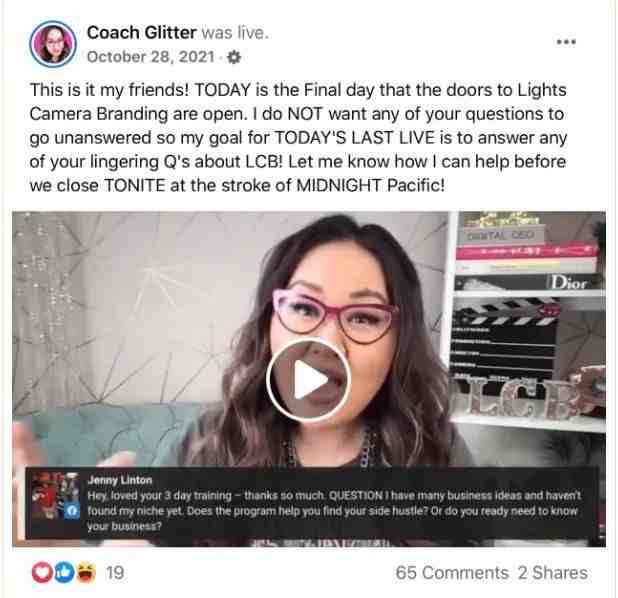Click the laughing haha reaction icon
Viewport: 618px width, 598px height.
point(86,572)
